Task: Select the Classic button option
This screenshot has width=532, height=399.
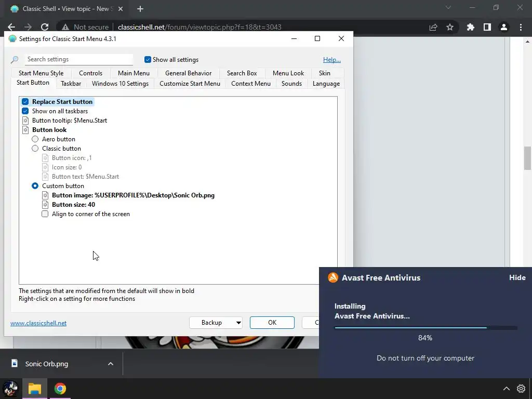Action: [x=35, y=149]
